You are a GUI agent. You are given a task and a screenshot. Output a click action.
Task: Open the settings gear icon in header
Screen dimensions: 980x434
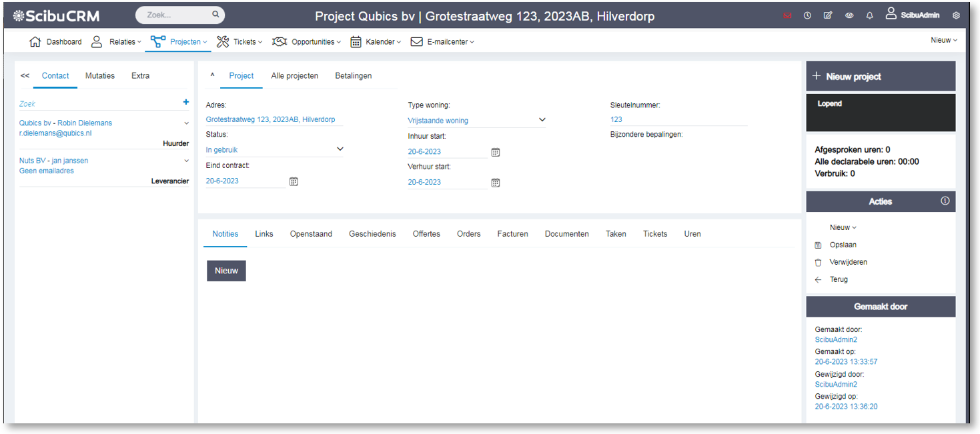pyautogui.click(x=956, y=16)
